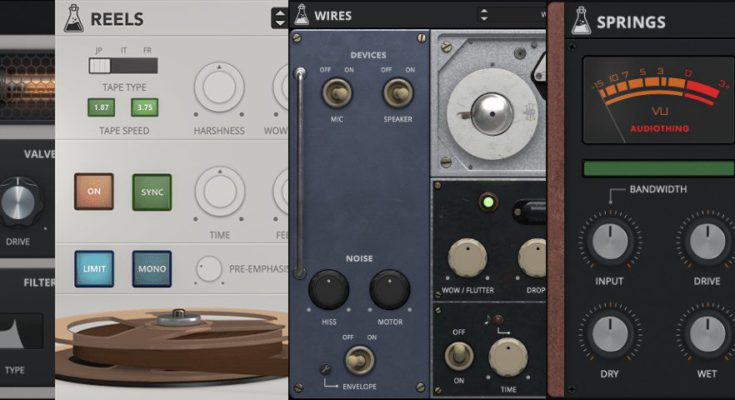Open the Wires preset selector arrows
Viewport: 735px width, 400px height.
pos(483,15)
